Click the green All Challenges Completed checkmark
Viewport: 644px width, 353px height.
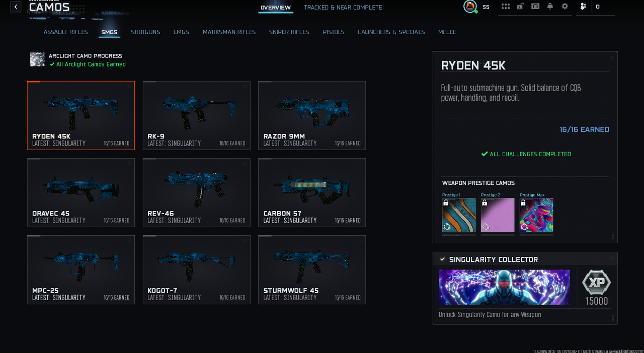pyautogui.click(x=485, y=154)
